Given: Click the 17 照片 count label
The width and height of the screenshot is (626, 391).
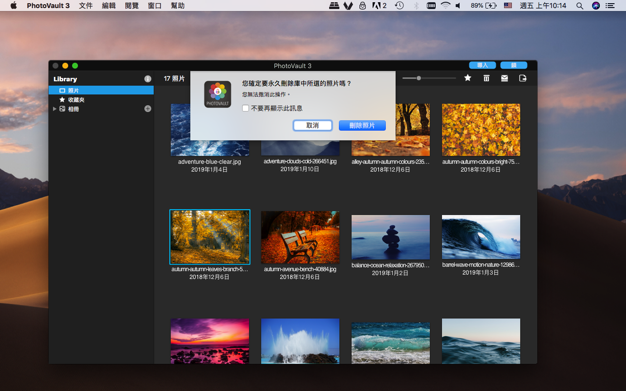Looking at the screenshot, I should click(174, 79).
